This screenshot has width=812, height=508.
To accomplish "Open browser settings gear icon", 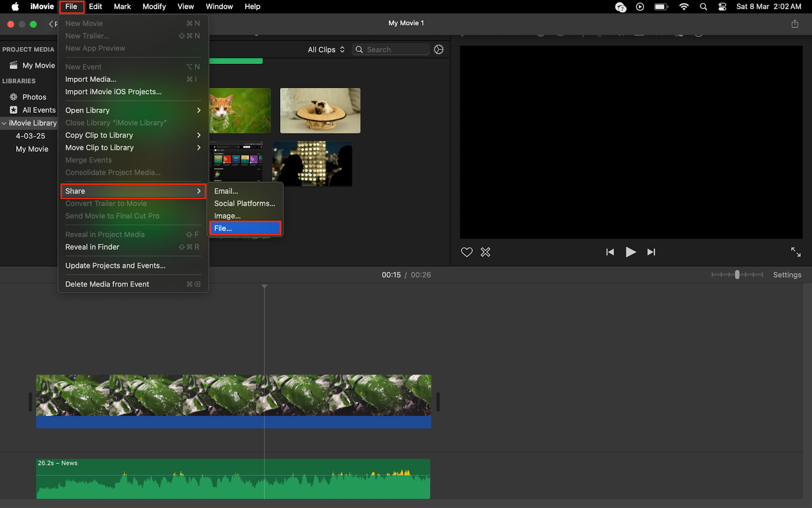I will click(x=439, y=49).
